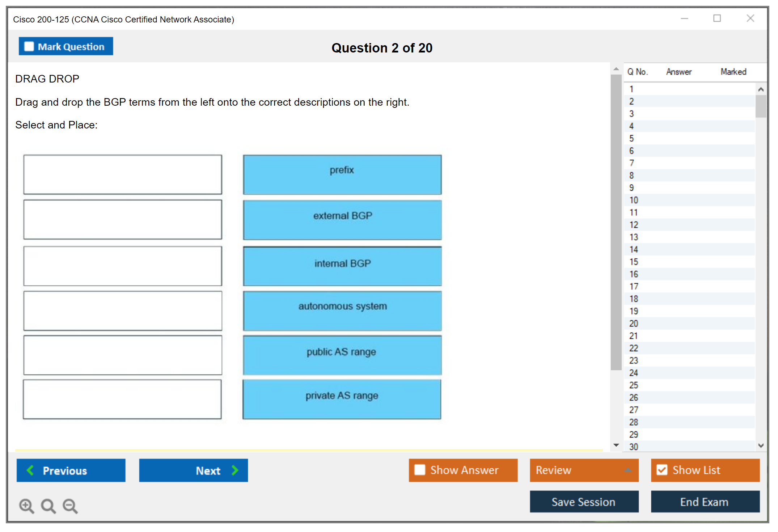Select question 10 in the list
This screenshot has width=778, height=532.
click(x=634, y=200)
